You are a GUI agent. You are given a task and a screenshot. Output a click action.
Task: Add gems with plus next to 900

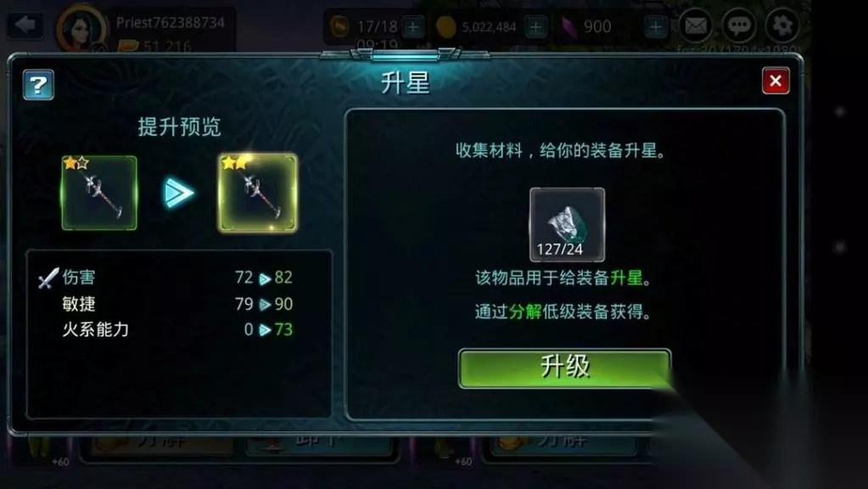655,26
